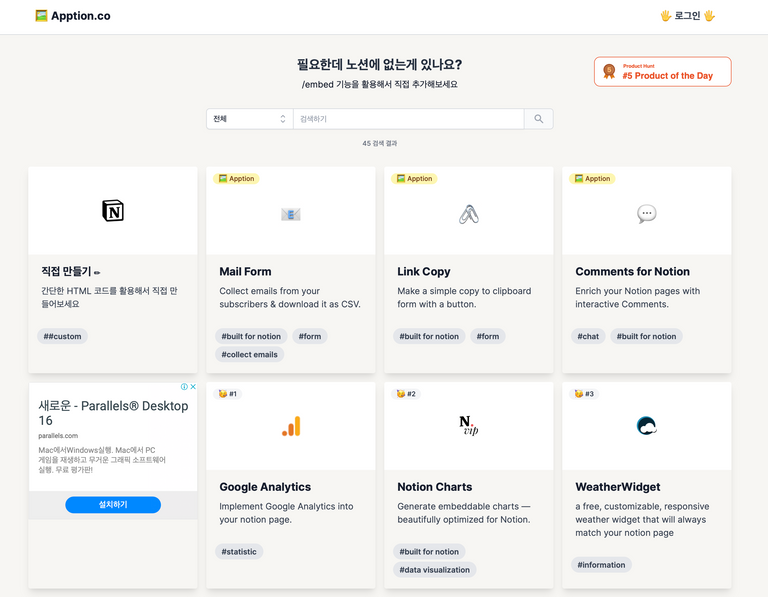Open the Notion Charts card title

coord(434,487)
